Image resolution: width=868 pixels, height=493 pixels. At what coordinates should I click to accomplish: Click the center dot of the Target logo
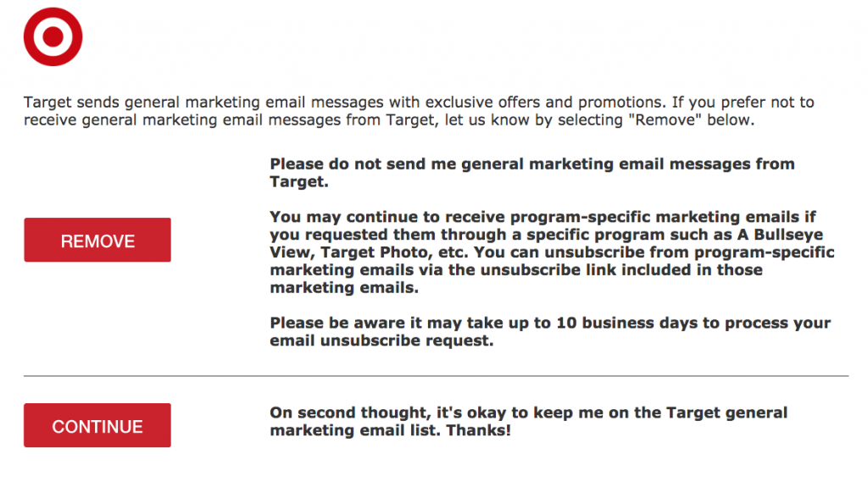click(53, 37)
